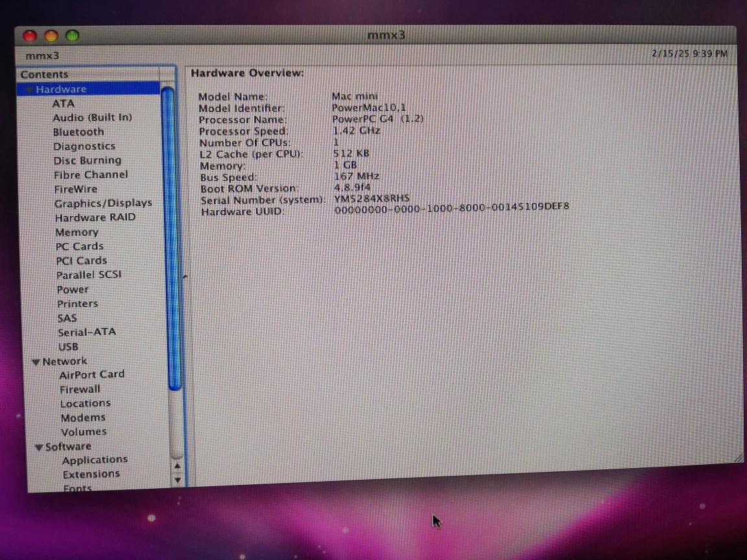Open Parallel SCSI information
This screenshot has height=560, width=747.
89,275
